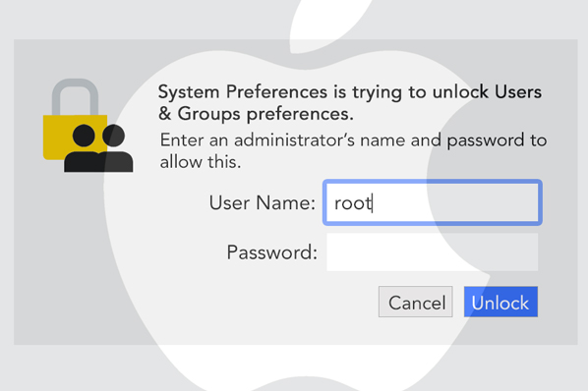Click the "allow this." text

pyautogui.click(x=201, y=162)
